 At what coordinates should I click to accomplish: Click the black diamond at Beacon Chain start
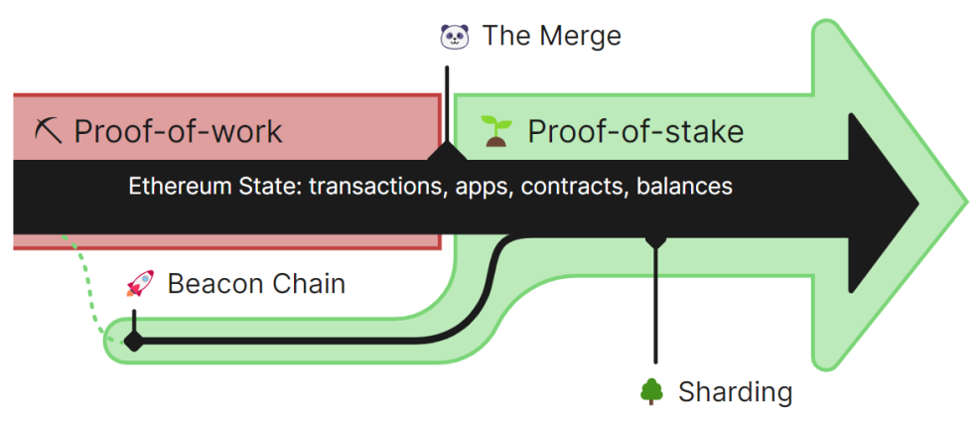pos(134,342)
